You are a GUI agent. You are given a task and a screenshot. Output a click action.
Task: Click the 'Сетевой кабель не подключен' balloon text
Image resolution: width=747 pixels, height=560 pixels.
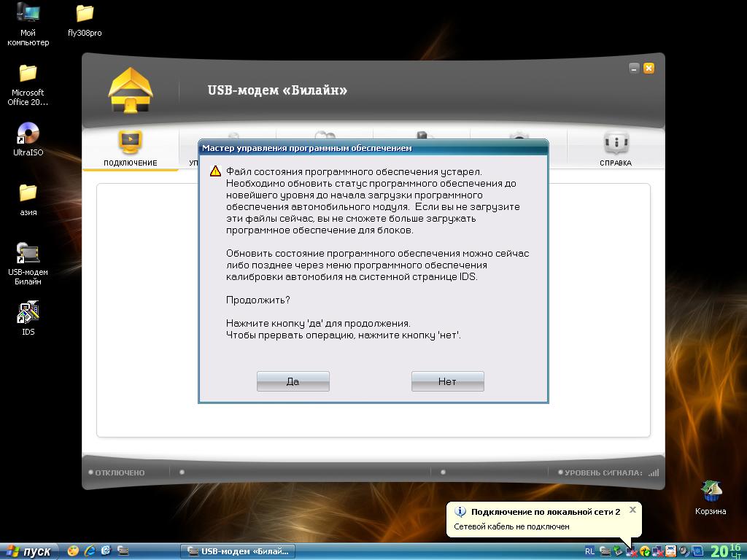tap(511, 526)
